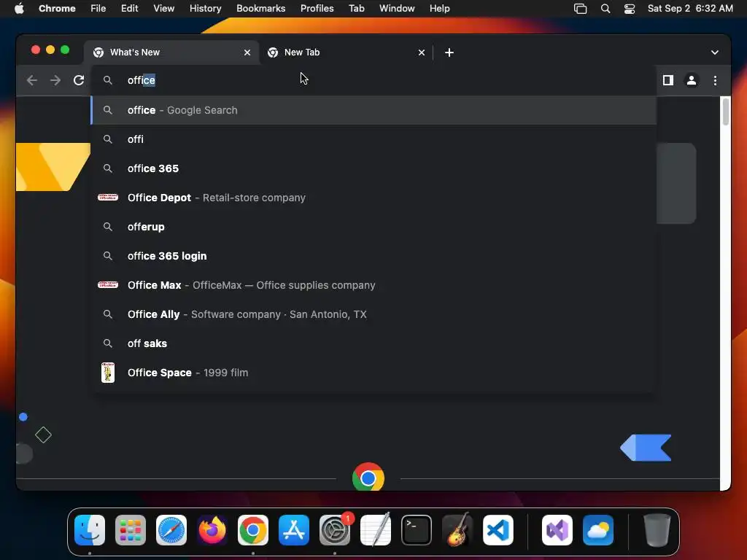Image resolution: width=747 pixels, height=560 pixels.
Task: Open Spotlight search in menu bar
Action: tap(605, 9)
